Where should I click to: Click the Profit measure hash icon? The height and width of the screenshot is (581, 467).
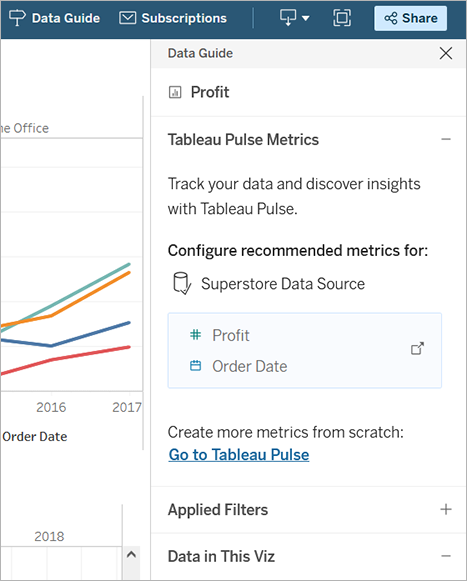click(195, 335)
